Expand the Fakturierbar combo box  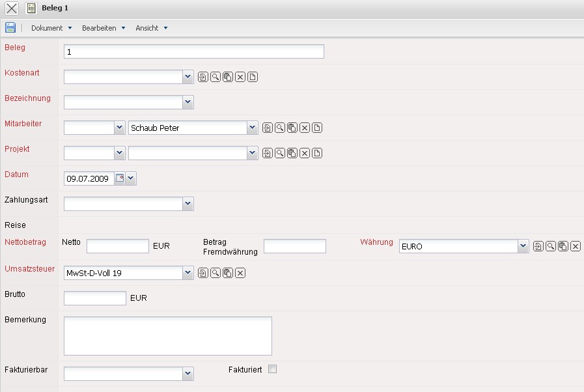pyautogui.click(x=188, y=374)
